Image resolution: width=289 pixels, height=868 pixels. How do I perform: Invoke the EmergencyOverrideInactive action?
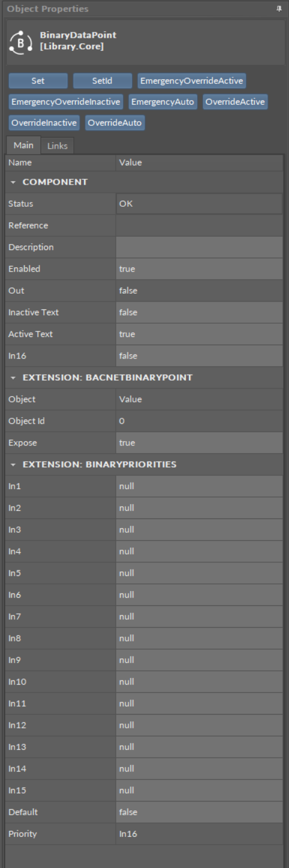[66, 102]
